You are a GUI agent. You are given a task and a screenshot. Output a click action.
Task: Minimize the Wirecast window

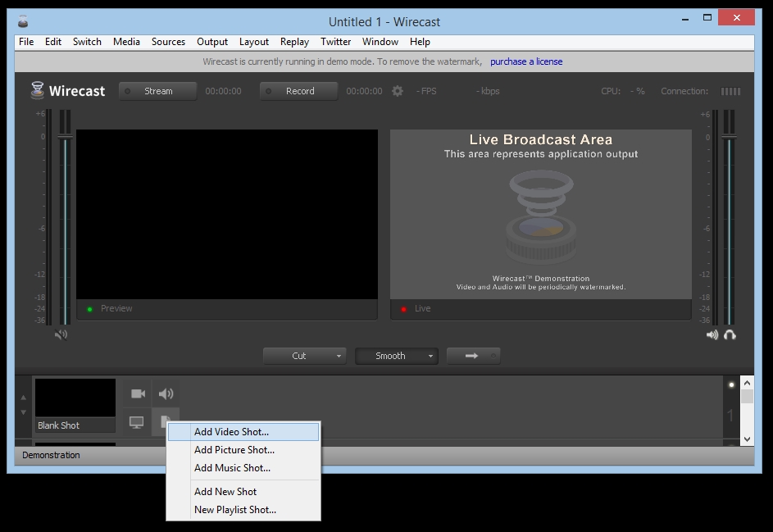coord(685,19)
